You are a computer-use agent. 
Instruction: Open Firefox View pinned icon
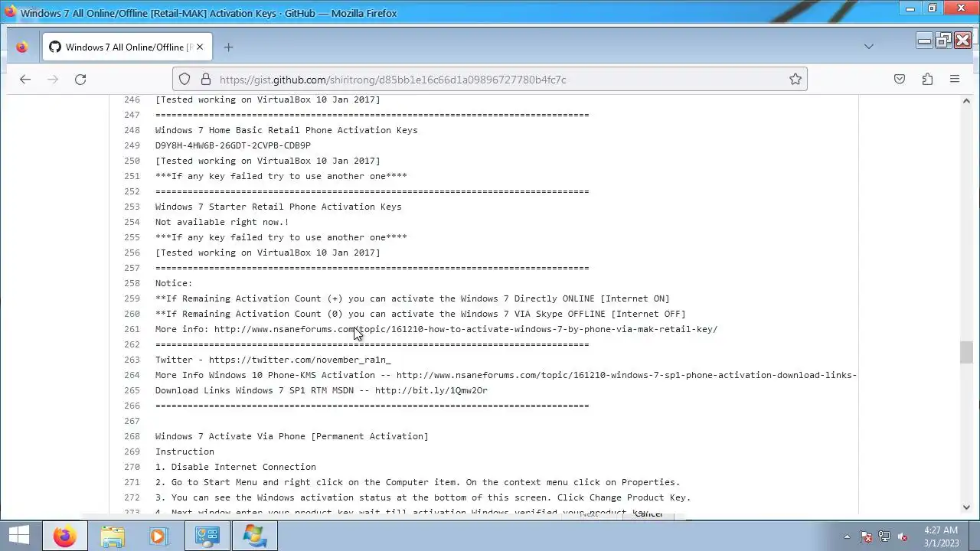pyautogui.click(x=21, y=47)
